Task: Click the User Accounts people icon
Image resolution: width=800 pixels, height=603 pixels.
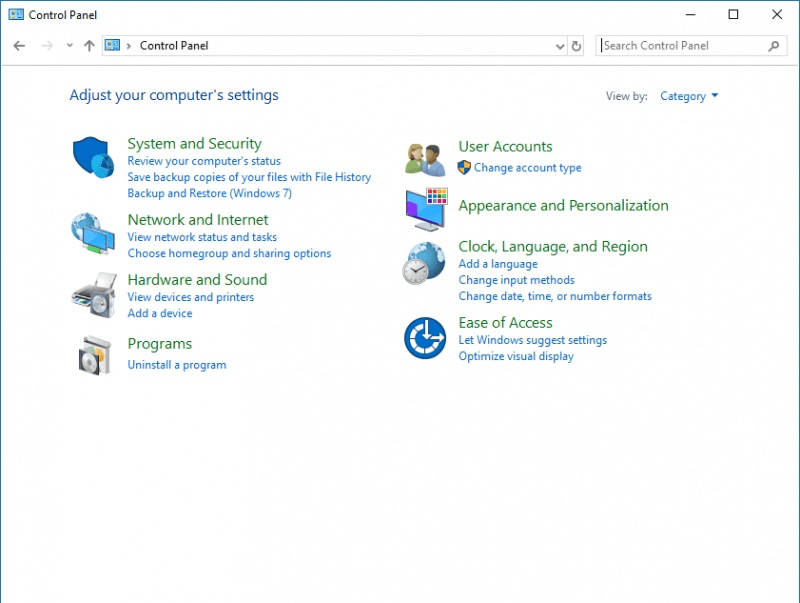Action: (x=424, y=160)
